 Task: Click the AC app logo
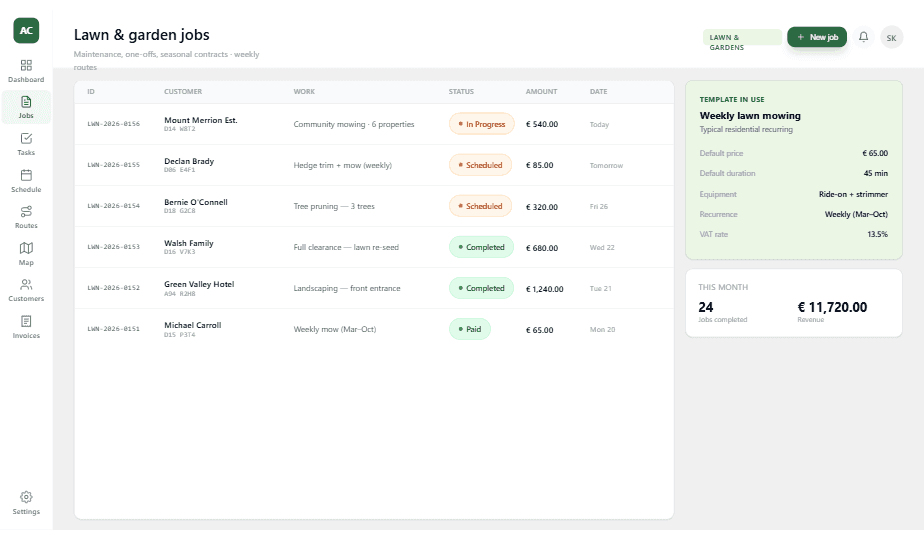click(x=26, y=31)
